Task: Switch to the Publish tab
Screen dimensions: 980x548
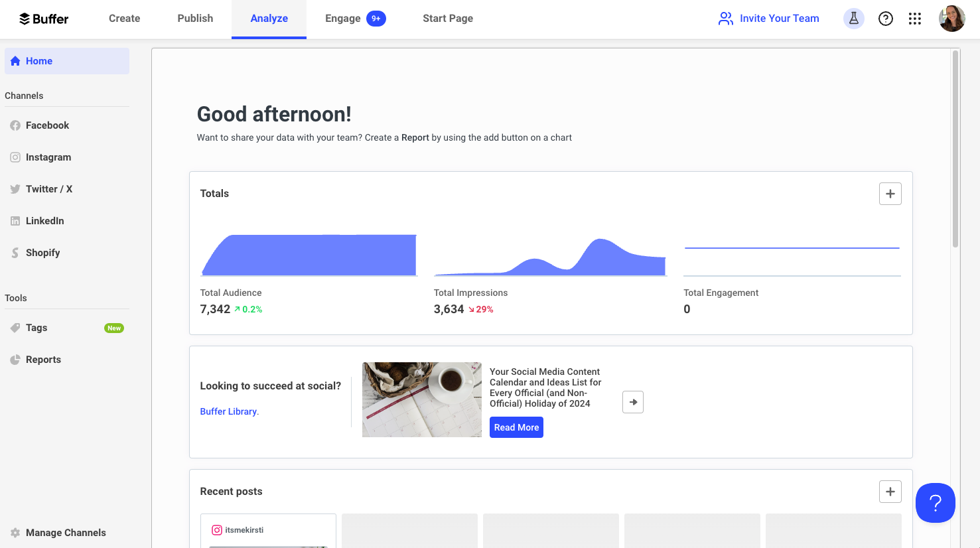Action: pos(194,19)
